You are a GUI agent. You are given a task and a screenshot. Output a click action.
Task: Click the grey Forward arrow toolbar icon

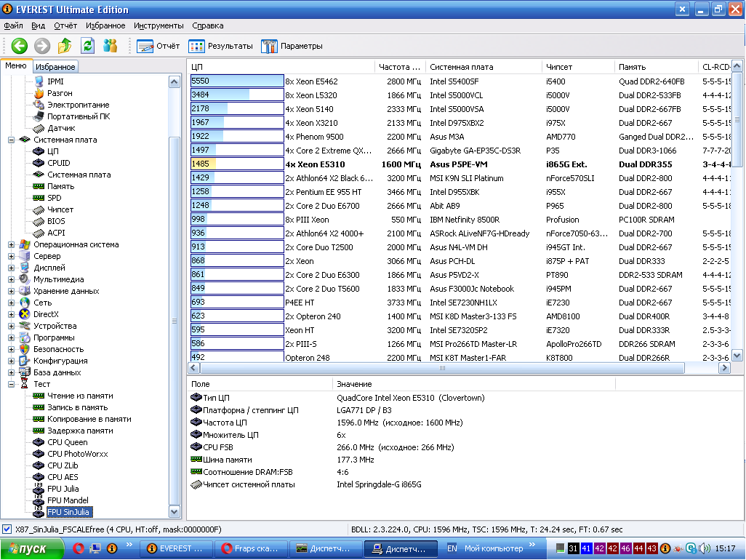tap(42, 46)
